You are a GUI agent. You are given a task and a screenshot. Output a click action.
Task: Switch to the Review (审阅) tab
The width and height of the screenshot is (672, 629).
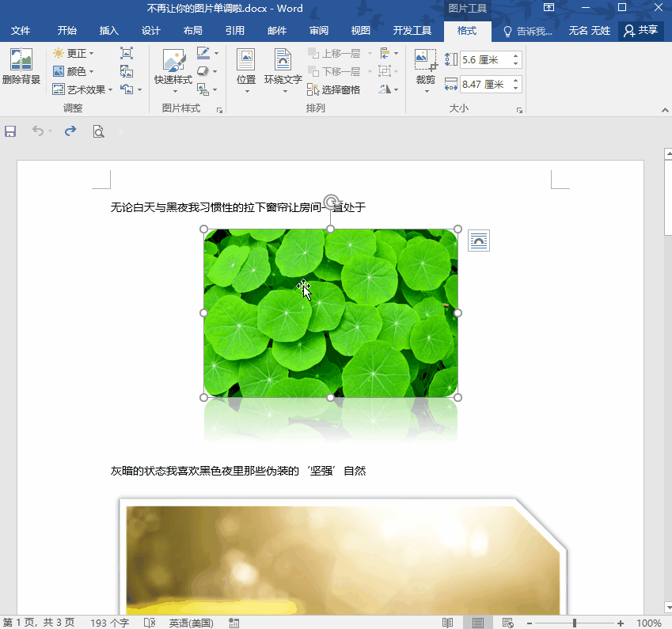[x=319, y=30]
